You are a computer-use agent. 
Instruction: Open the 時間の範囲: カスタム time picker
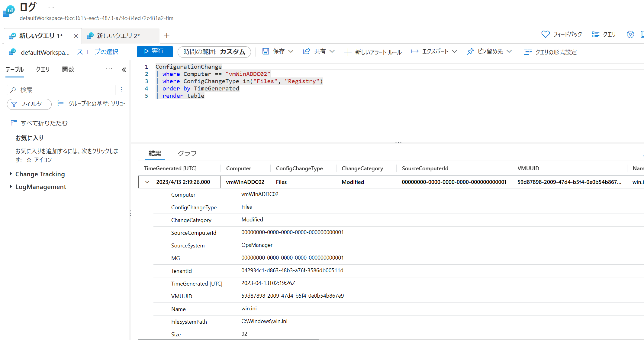[214, 52]
